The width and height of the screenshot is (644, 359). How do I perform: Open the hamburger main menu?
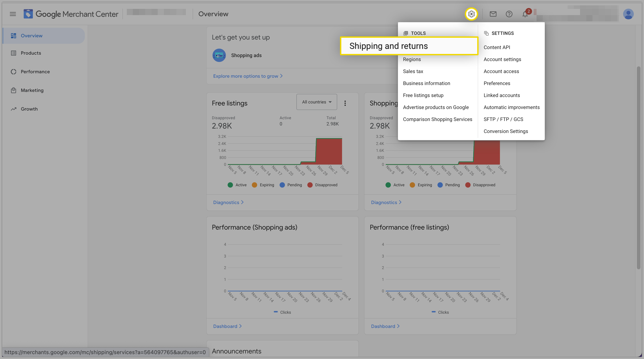(13, 14)
